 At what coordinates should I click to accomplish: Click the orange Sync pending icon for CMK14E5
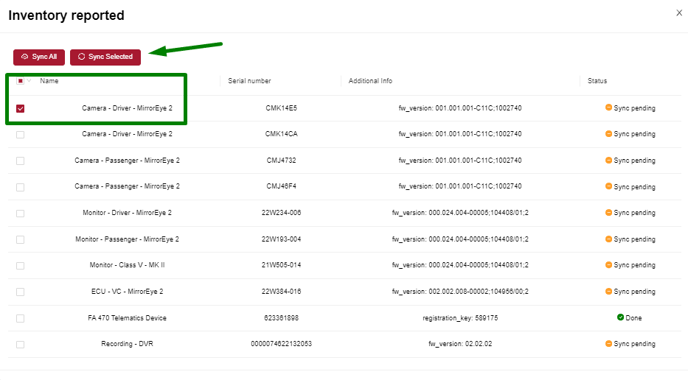pyautogui.click(x=609, y=108)
